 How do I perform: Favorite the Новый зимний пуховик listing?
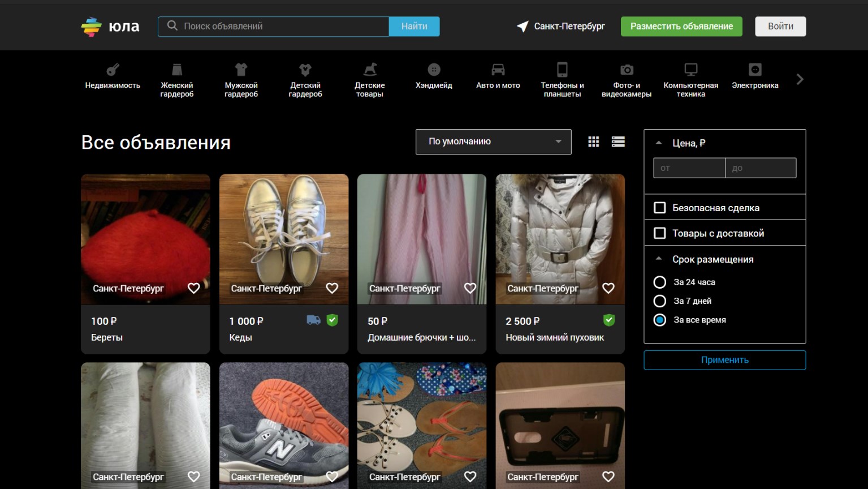(x=608, y=288)
